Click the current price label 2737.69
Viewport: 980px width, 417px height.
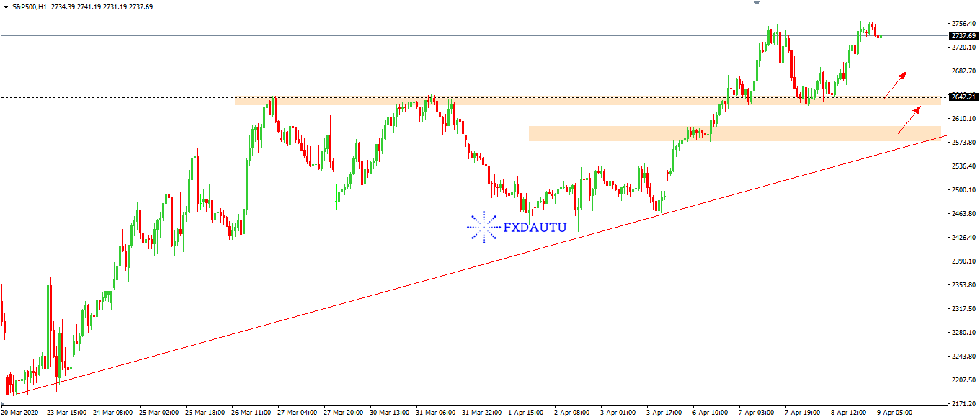[963, 35]
